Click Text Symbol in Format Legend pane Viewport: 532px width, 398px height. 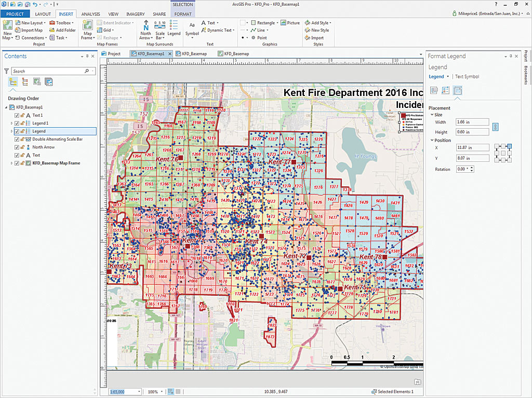pos(467,76)
